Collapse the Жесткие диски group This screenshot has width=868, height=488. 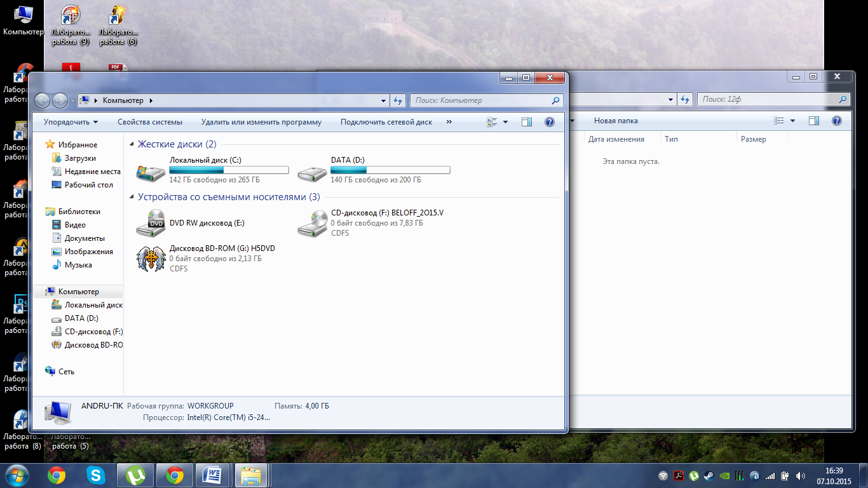click(x=132, y=145)
